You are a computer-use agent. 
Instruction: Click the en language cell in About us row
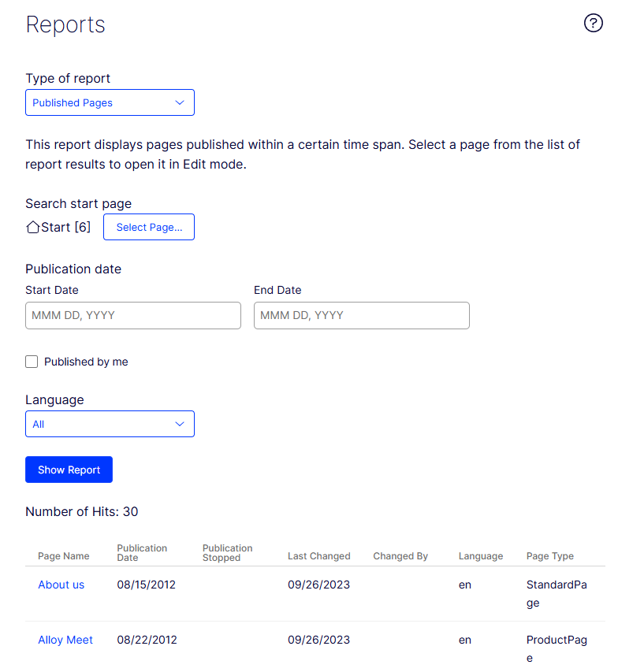pos(465,585)
